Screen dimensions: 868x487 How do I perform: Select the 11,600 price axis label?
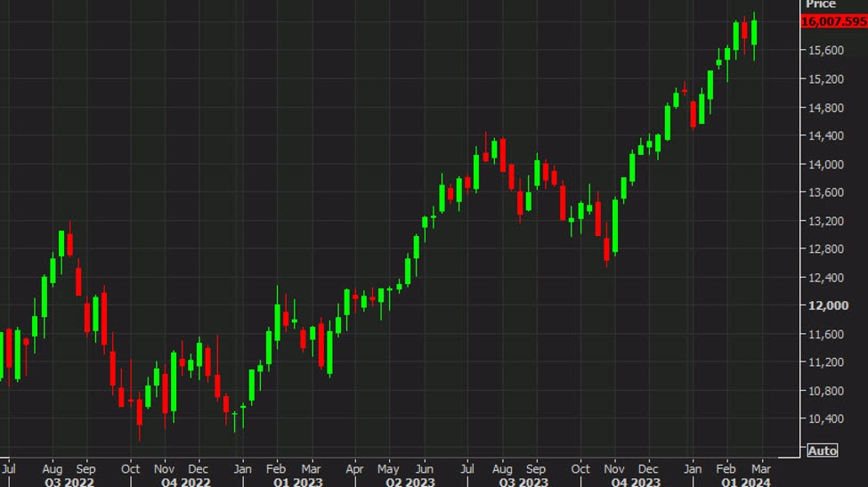click(826, 334)
